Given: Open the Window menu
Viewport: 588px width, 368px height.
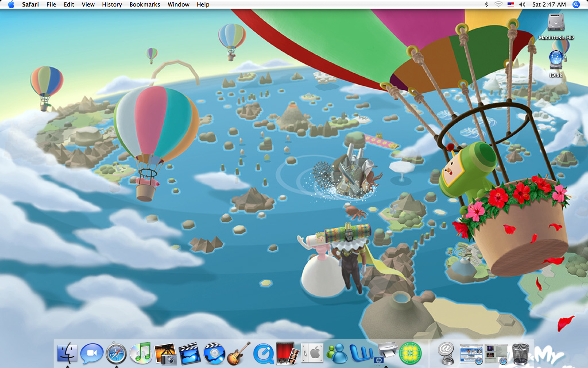Looking at the screenshot, I should tap(178, 4).
